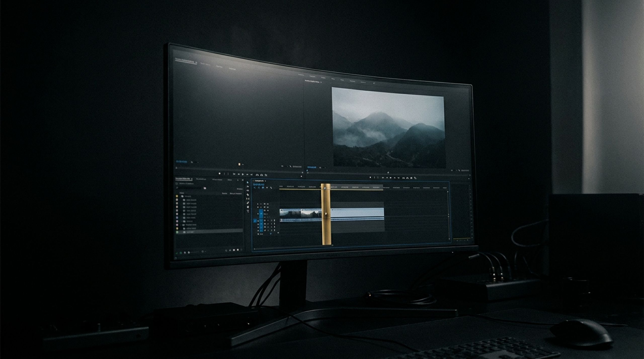The image size is (644, 359).
Task: Select the Ripple Edit tool
Action: click(248, 190)
